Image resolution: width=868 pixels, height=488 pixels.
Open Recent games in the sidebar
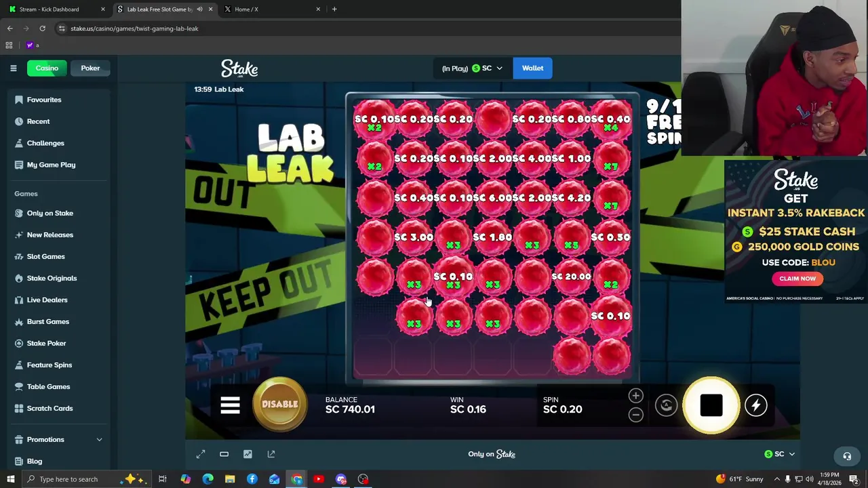pyautogui.click(x=38, y=121)
